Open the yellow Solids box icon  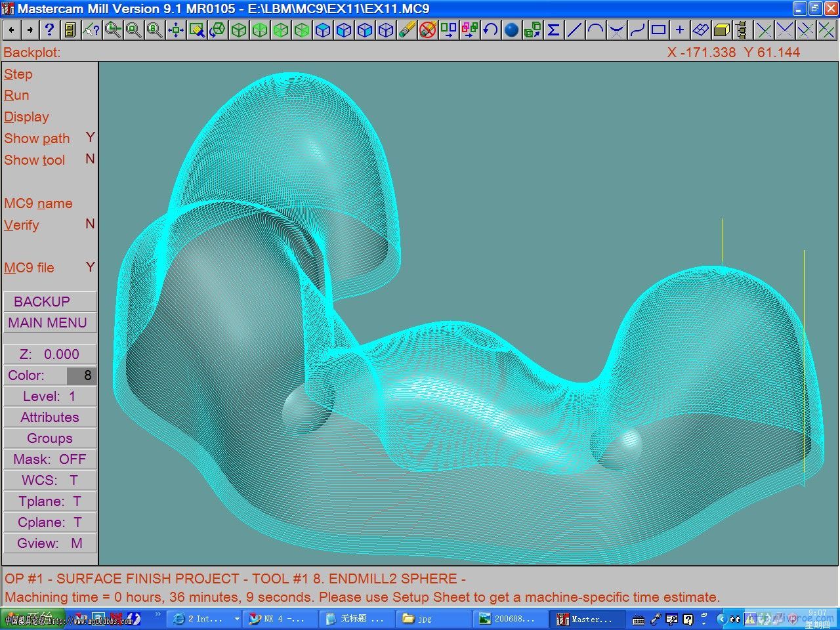pyautogui.click(x=721, y=30)
